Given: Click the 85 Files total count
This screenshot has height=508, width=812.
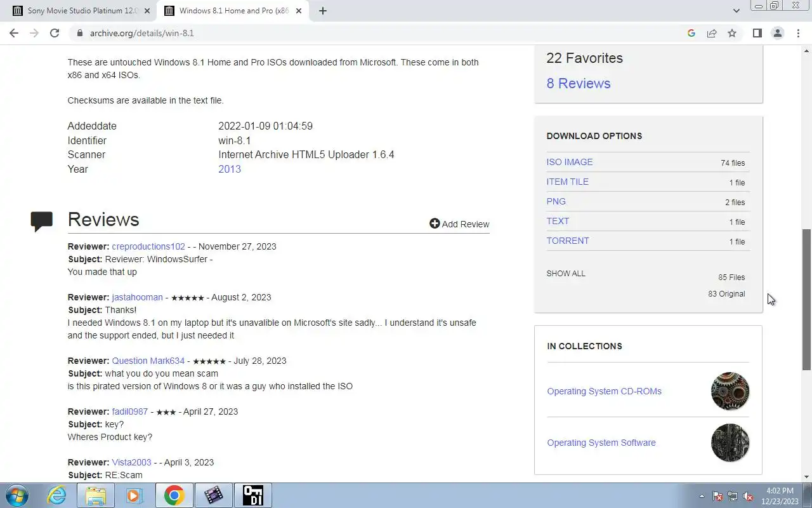Looking at the screenshot, I should coord(731,277).
